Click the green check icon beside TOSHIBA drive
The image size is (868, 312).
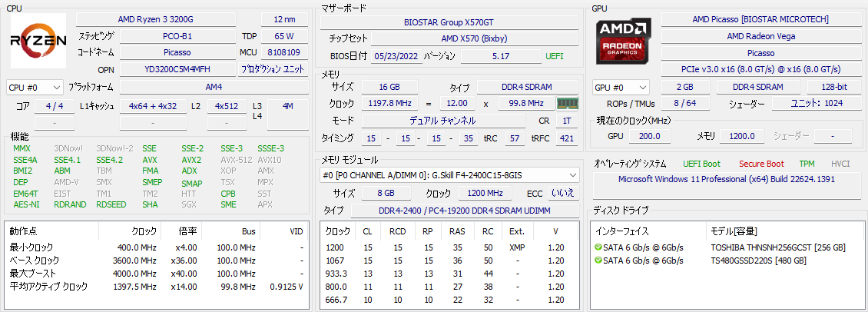pyautogui.click(x=598, y=247)
